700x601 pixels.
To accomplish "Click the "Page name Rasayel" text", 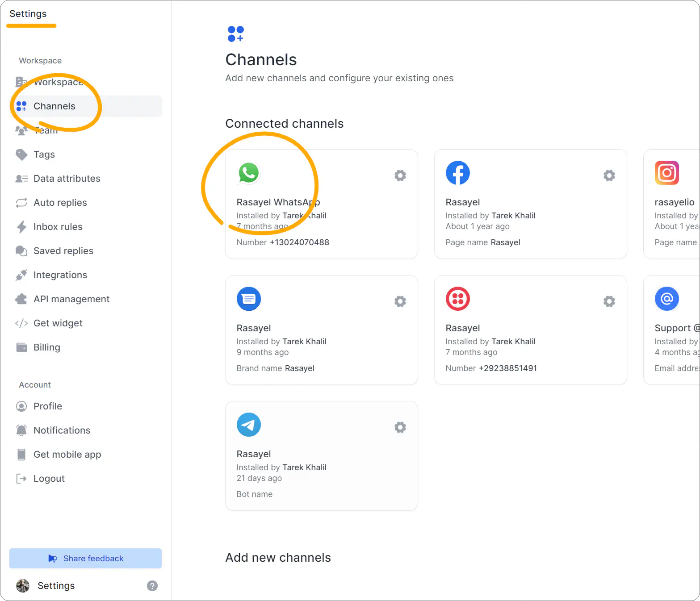I will click(483, 242).
